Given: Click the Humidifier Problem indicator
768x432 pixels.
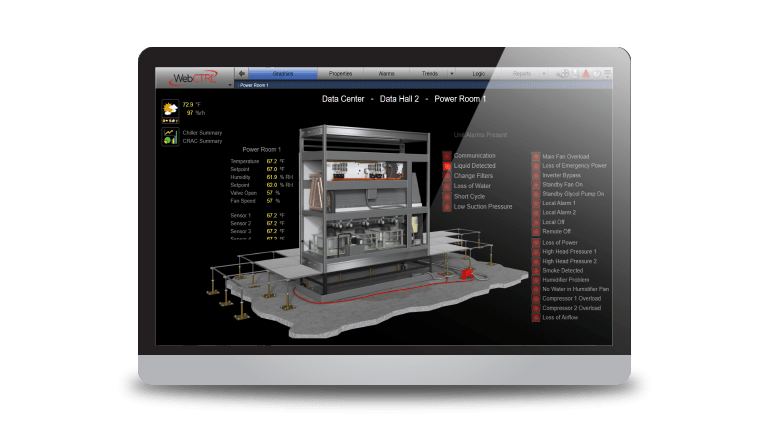Looking at the screenshot, I should tap(536, 280).
